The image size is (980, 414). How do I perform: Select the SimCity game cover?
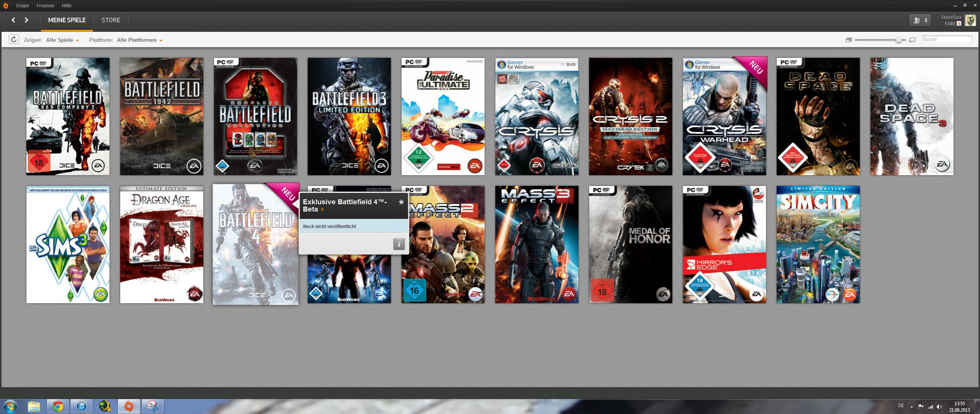point(818,245)
